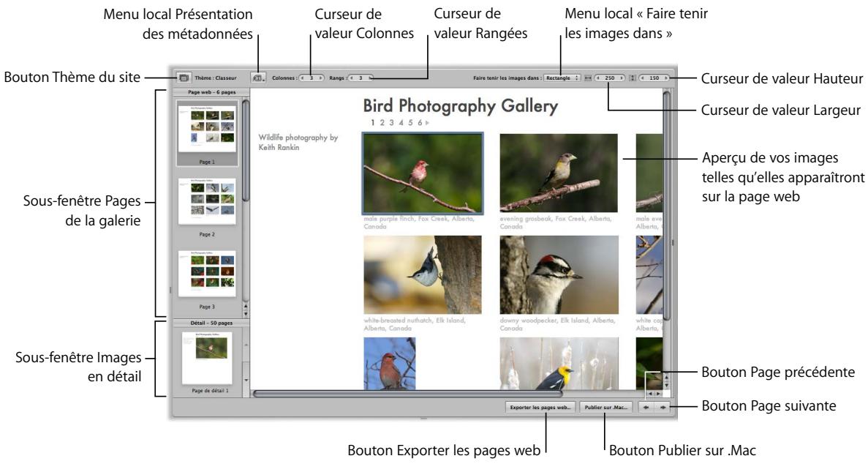Go to gallery page 5 in page numbers
The width and height of the screenshot is (868, 464).
(410, 122)
